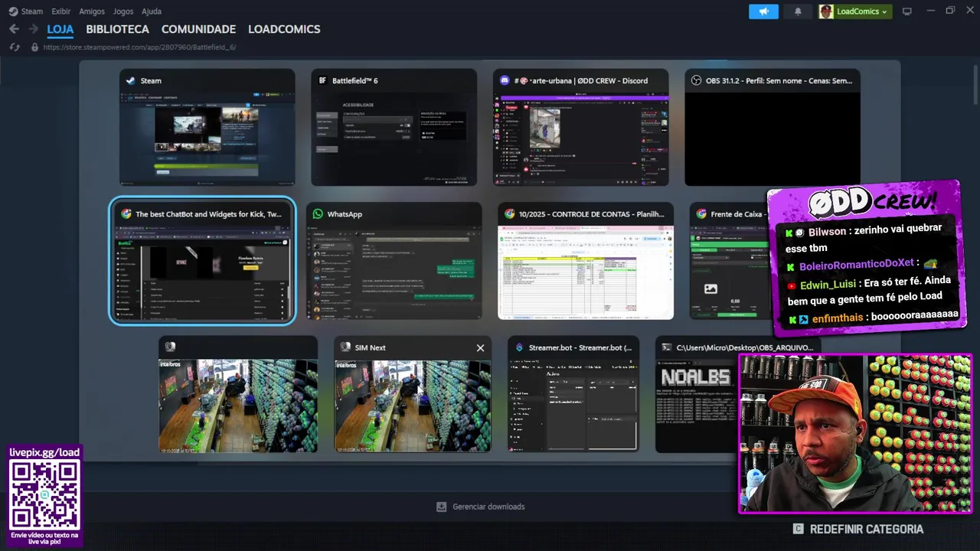Screen dimensions: 980x551
Task: Select the OBS_ARQUIVO console window thumbnail
Action: (x=697, y=394)
